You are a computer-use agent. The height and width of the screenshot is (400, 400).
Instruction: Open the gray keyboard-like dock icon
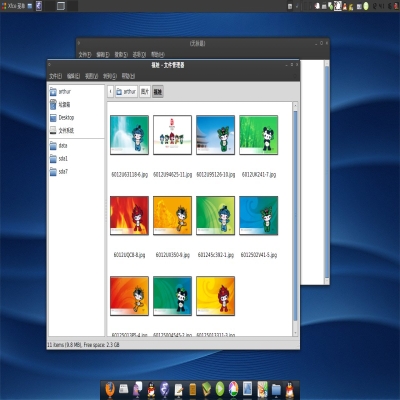pos(124,389)
